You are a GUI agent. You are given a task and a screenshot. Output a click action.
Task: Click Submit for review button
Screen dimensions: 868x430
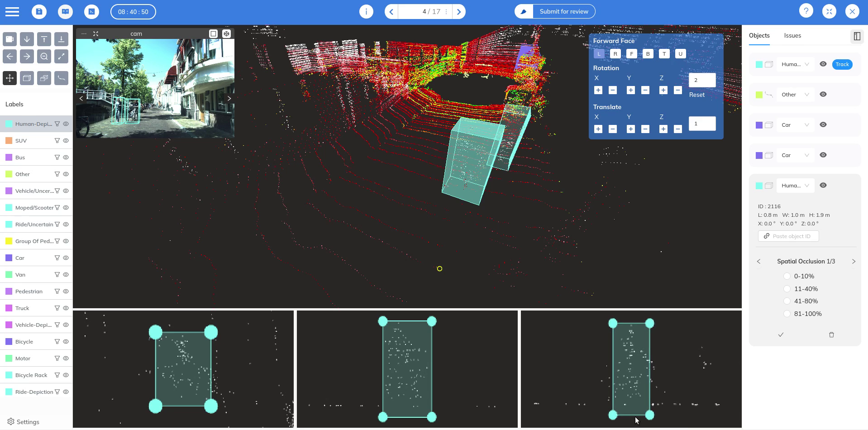563,12
